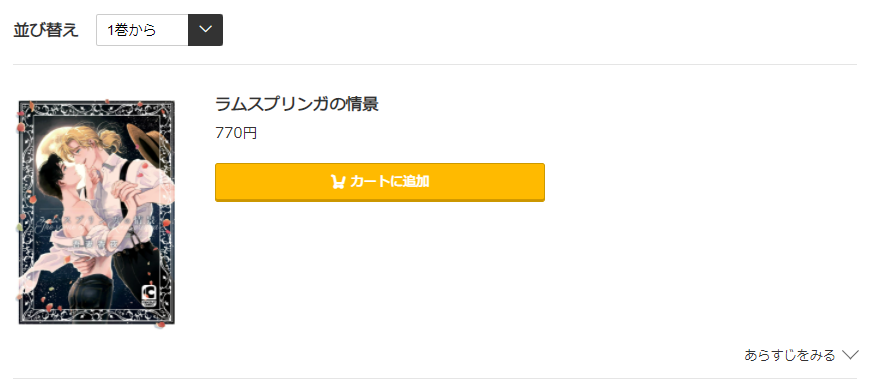The image size is (878, 383).
Task: Open the ラムスプリンガの情景 title link
Action: [297, 104]
